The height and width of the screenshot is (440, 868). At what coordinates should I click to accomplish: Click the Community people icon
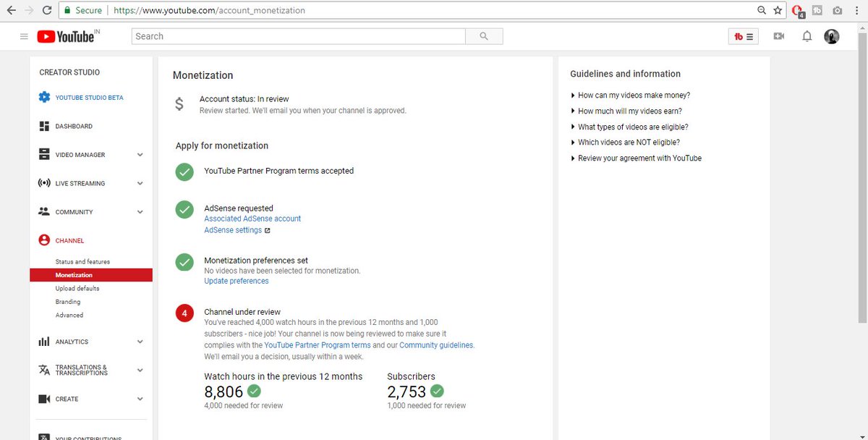(x=44, y=212)
